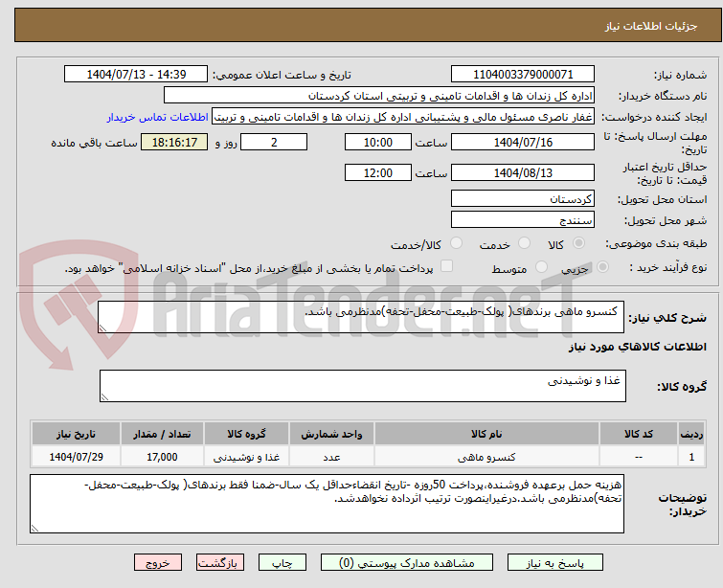Click the 10:00 deadline time field
Viewport: 723px width, 588px height.
[x=377, y=142]
